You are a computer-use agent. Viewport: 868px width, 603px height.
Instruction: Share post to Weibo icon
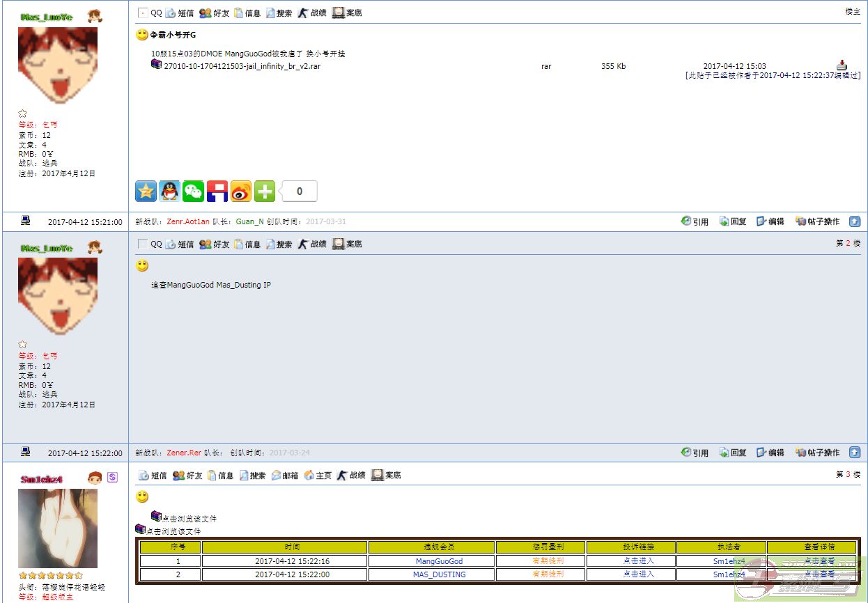[240, 191]
